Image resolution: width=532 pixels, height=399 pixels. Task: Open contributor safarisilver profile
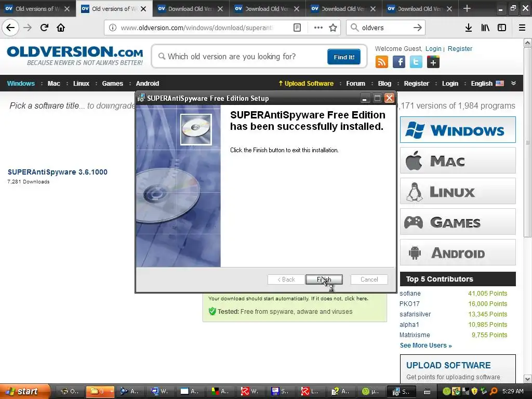click(415, 314)
